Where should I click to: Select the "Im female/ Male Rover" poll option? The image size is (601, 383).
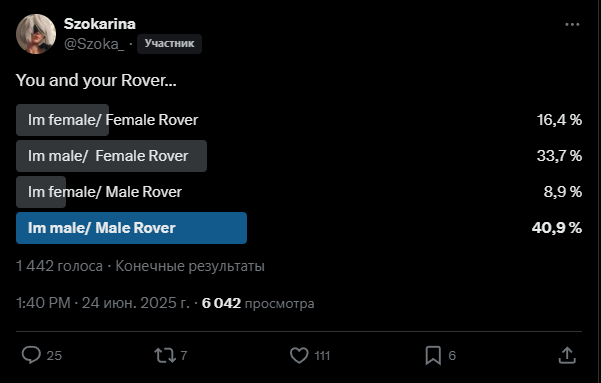click(299, 192)
